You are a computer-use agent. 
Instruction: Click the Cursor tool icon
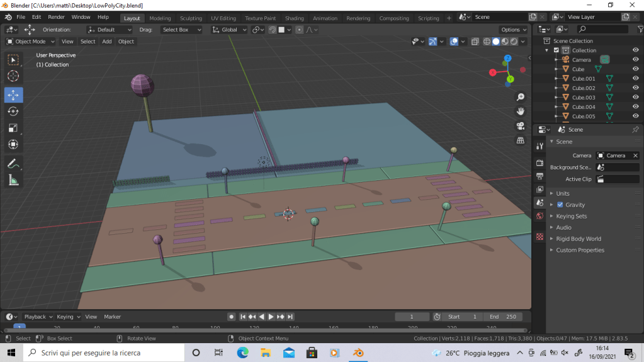pos(13,76)
